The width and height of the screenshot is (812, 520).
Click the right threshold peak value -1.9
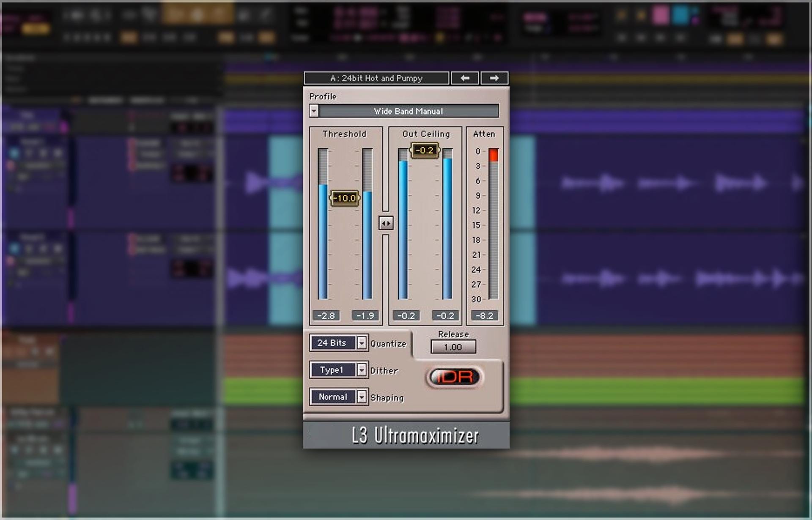(365, 316)
